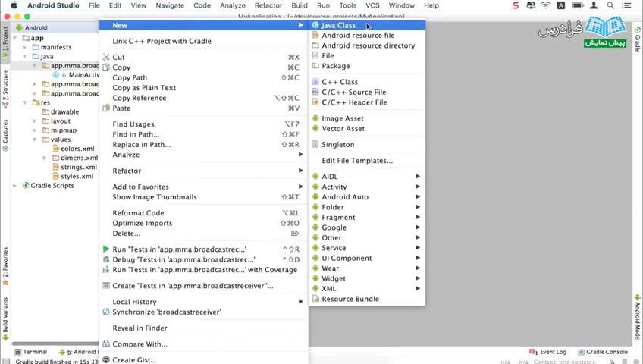Click the Wear Android icon
Image resolution: width=643 pixels, height=364 pixels.
[x=315, y=268]
